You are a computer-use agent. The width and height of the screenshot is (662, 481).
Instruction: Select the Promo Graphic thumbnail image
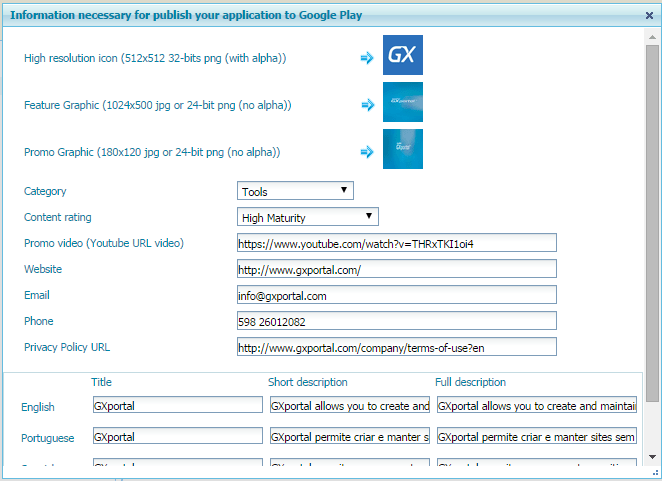click(x=403, y=149)
